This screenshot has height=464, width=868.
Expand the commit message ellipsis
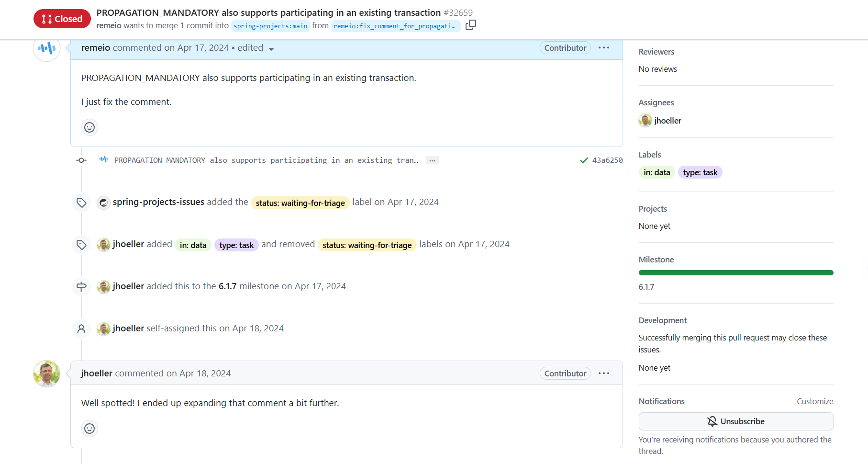pos(432,160)
